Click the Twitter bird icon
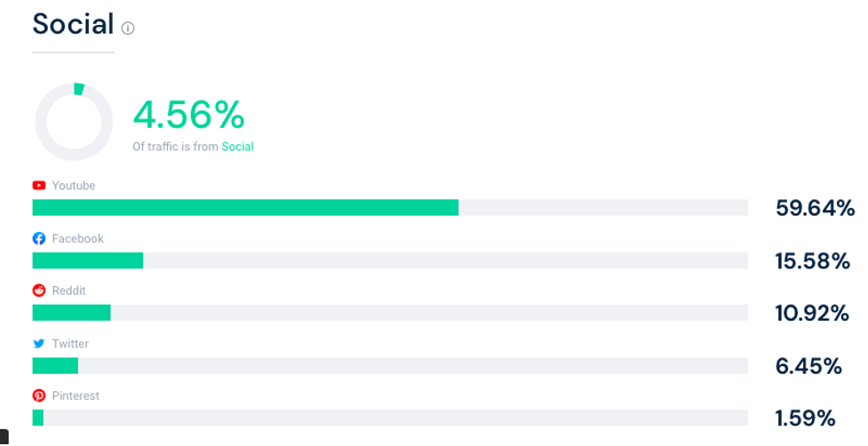This screenshot has width=868, height=446. click(39, 344)
